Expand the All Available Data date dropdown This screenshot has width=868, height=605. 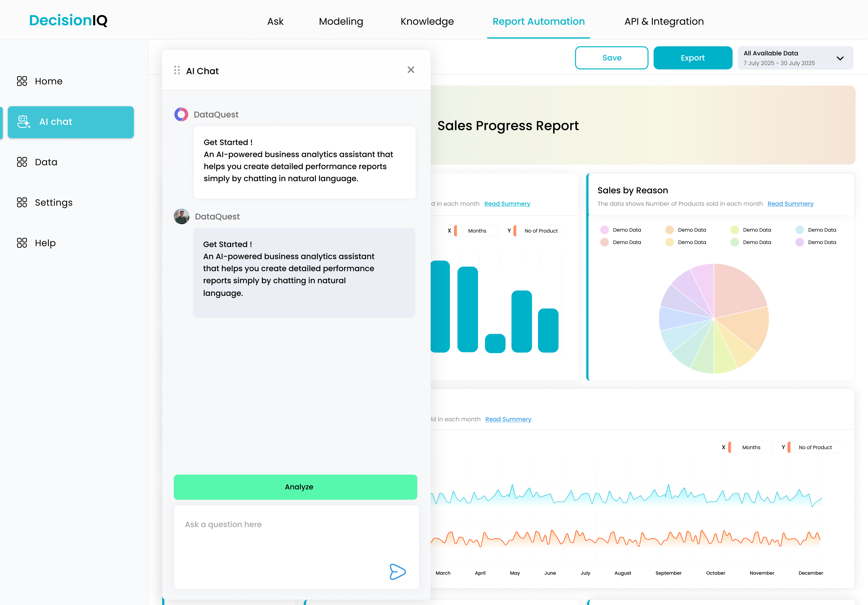click(840, 58)
